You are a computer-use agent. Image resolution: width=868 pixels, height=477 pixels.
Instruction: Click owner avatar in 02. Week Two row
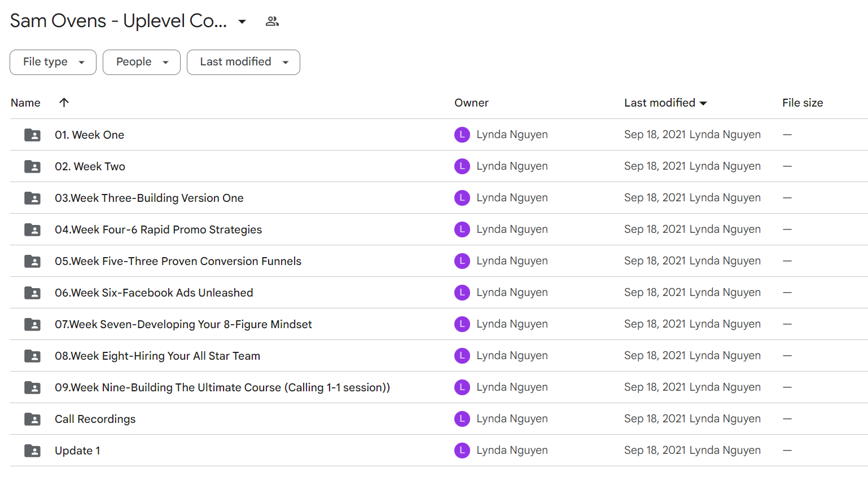click(x=462, y=166)
